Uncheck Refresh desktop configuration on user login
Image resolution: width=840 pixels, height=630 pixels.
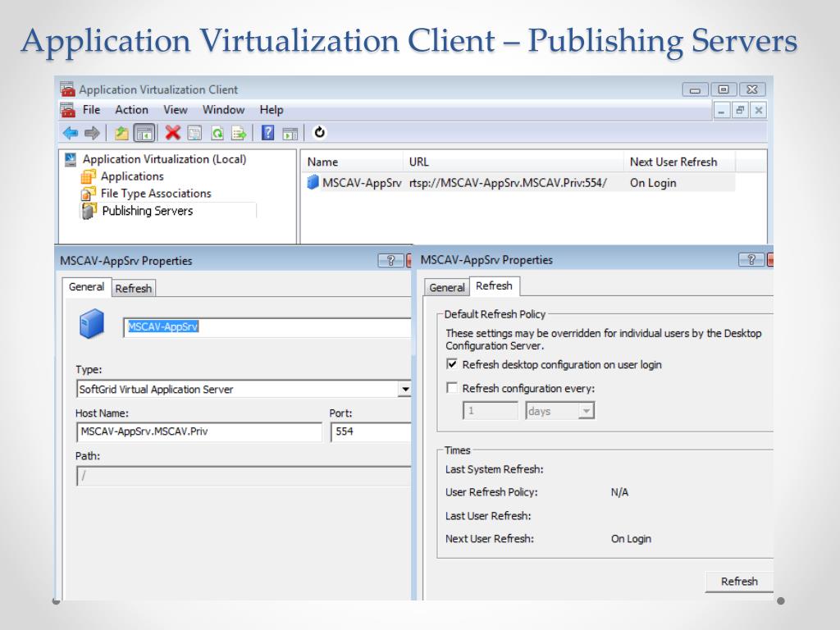point(452,364)
